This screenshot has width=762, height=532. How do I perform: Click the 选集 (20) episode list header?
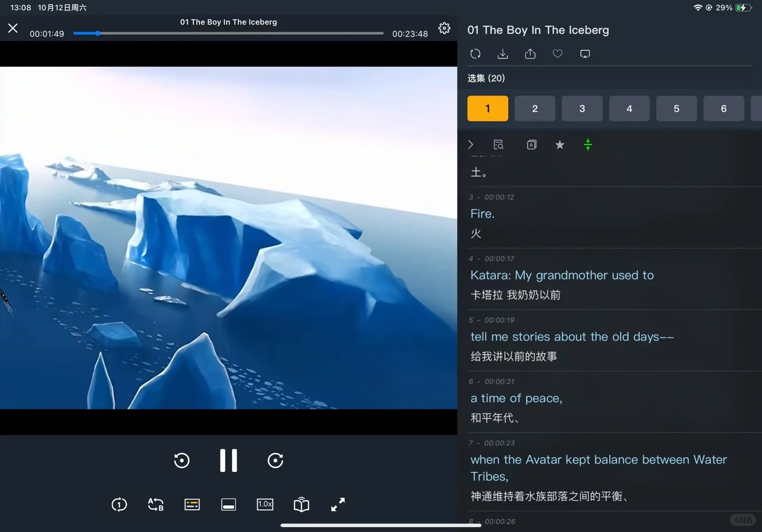click(486, 78)
